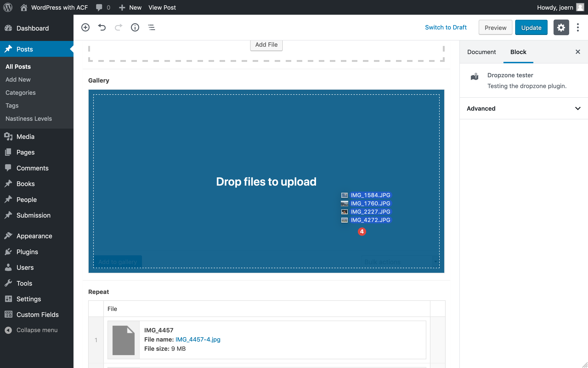Undo the last change

(x=102, y=27)
